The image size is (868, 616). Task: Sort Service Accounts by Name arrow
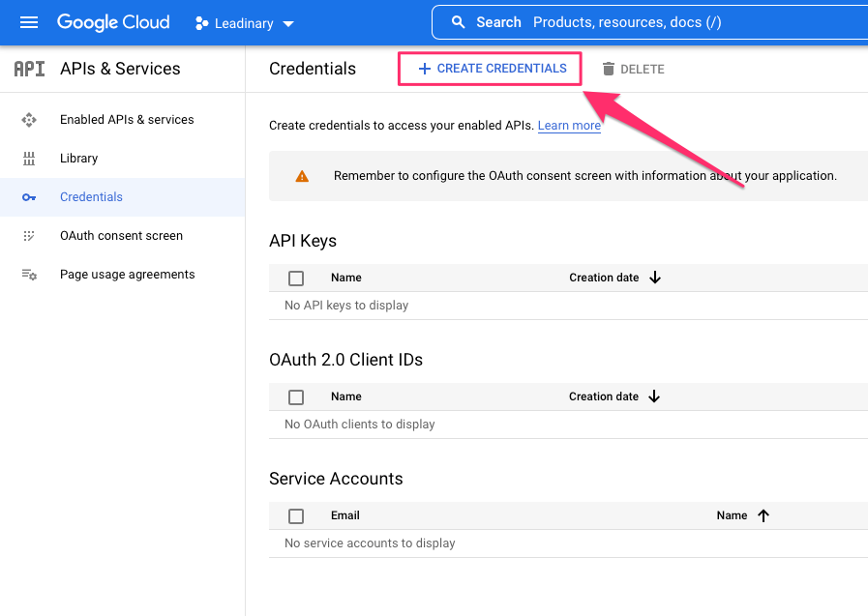(x=763, y=515)
